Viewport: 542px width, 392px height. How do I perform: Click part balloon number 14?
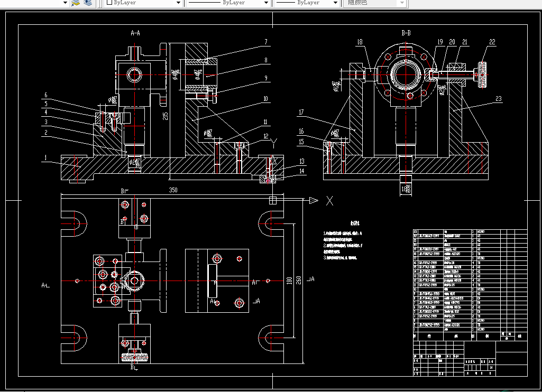tap(302, 171)
